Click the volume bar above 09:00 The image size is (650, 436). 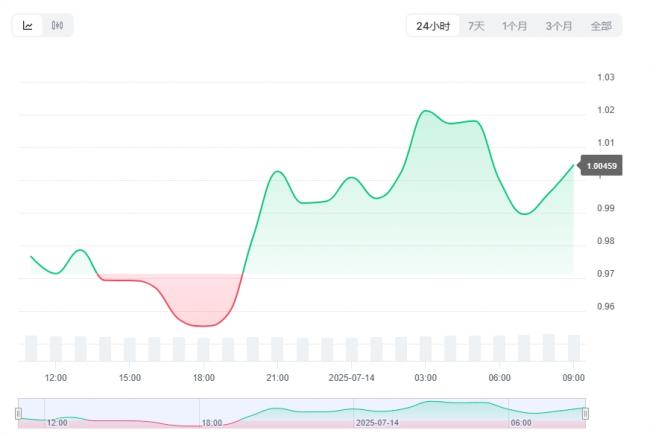[574, 348]
